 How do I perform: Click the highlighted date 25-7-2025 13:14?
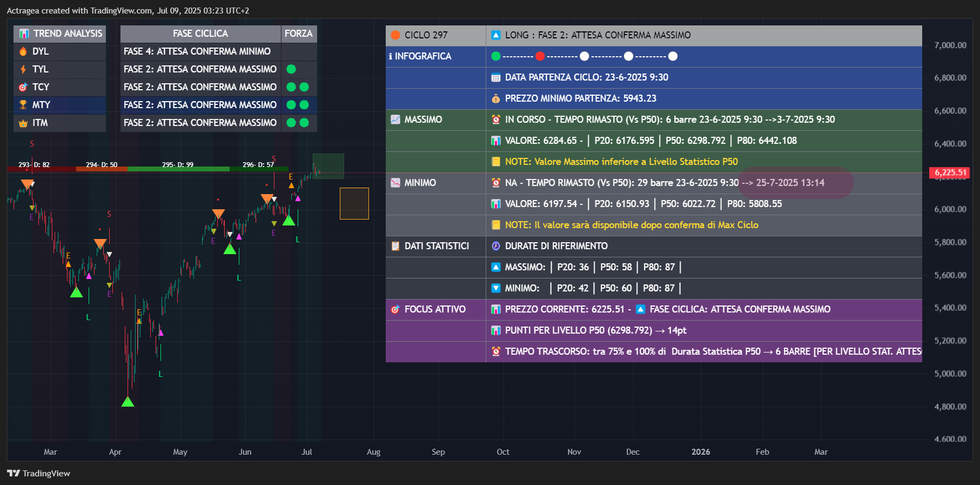790,183
